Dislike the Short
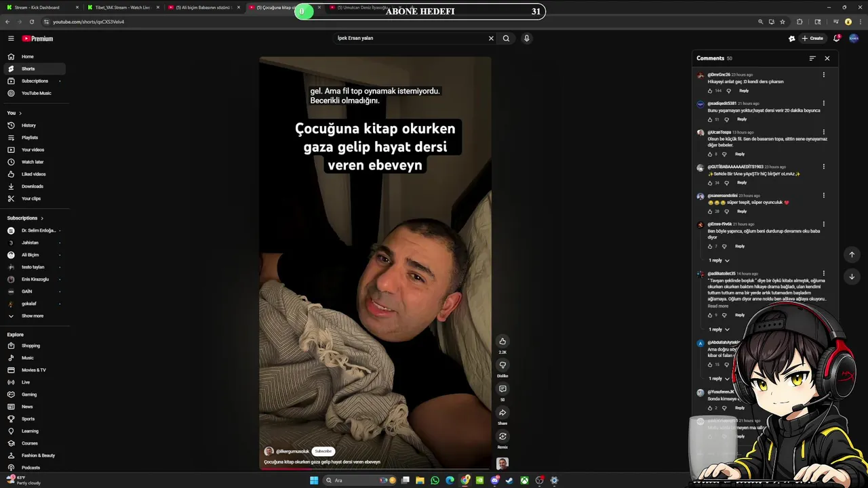The height and width of the screenshot is (488, 868). (x=502, y=365)
